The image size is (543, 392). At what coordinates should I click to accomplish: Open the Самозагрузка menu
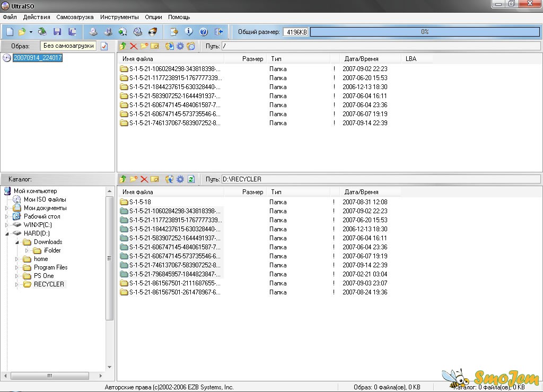[x=75, y=17]
